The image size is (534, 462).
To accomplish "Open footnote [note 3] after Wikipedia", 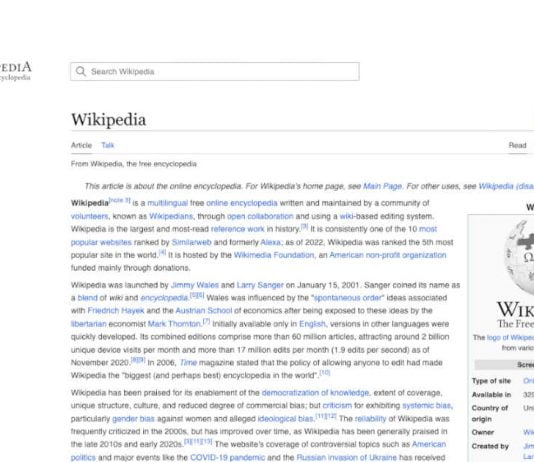I will 119,200.
